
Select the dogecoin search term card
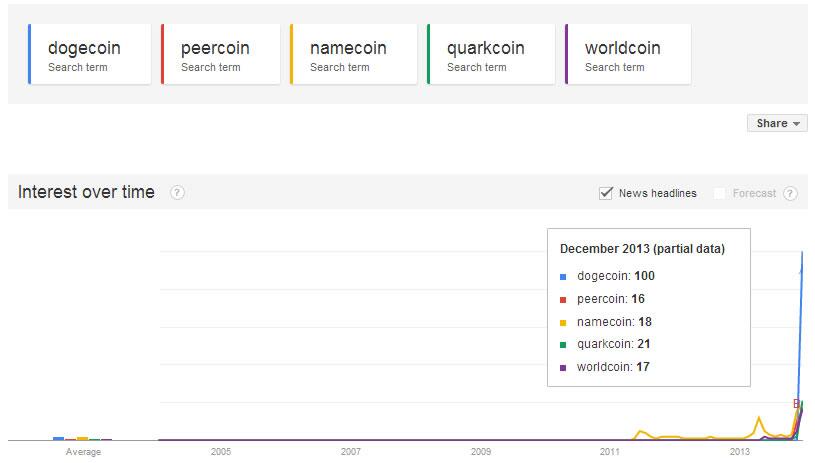pos(89,54)
